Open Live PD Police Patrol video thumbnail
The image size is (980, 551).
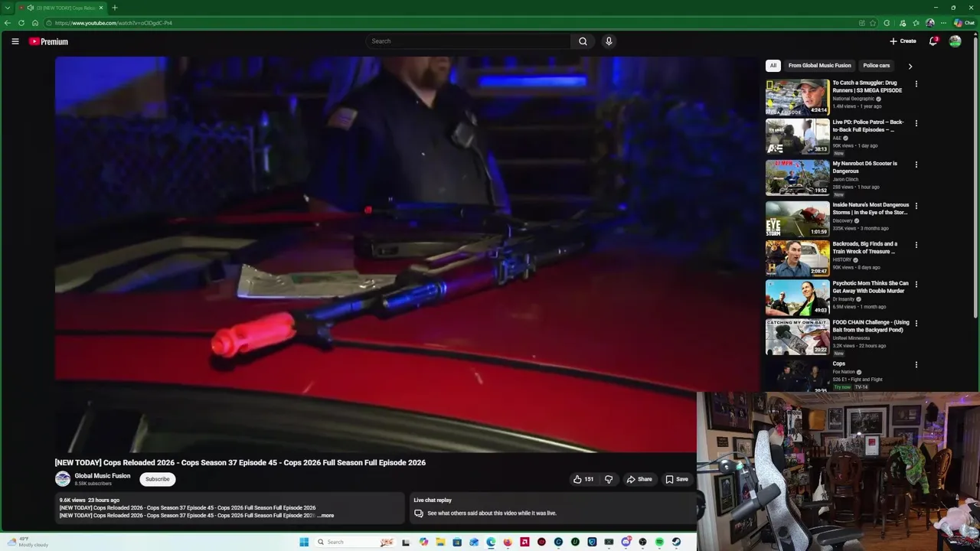click(797, 136)
